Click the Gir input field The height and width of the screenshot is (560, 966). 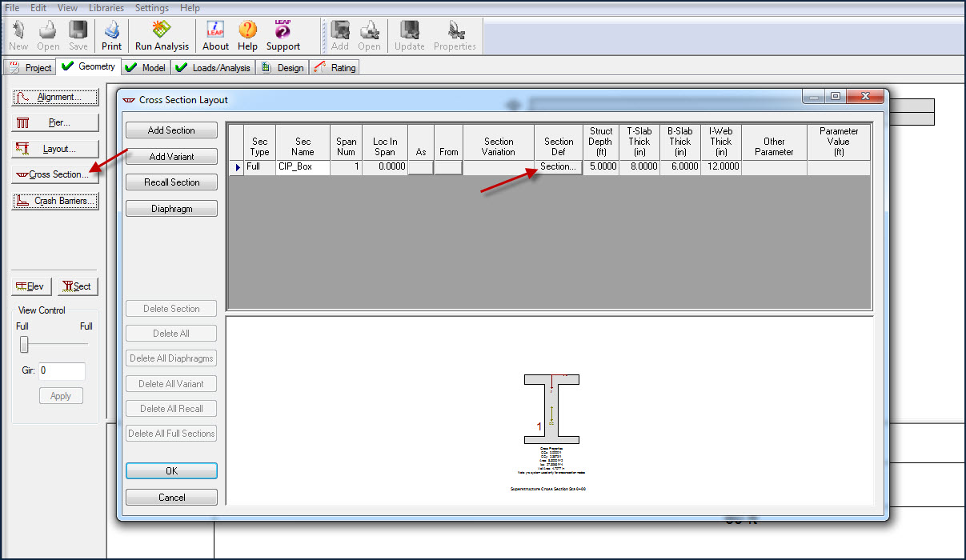(62, 371)
